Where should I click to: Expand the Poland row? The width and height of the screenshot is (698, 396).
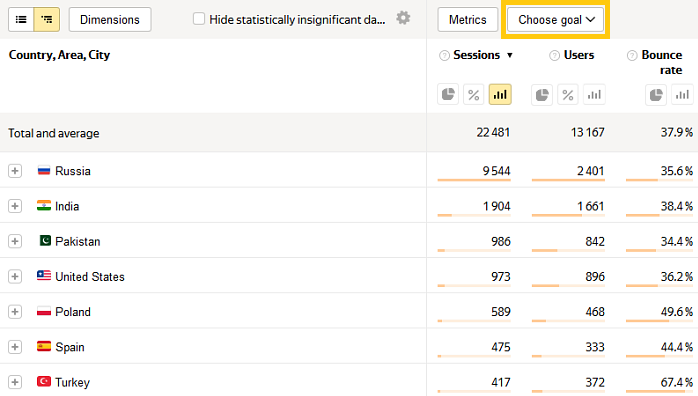(15, 311)
